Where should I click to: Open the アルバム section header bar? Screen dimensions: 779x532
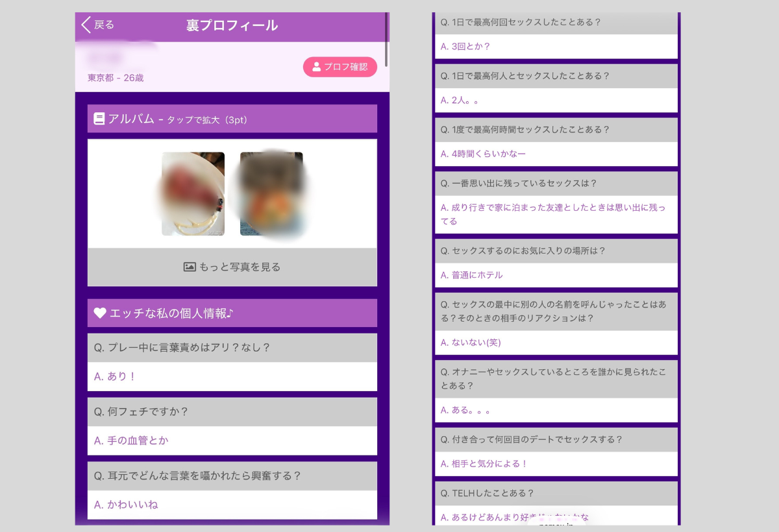(x=232, y=118)
